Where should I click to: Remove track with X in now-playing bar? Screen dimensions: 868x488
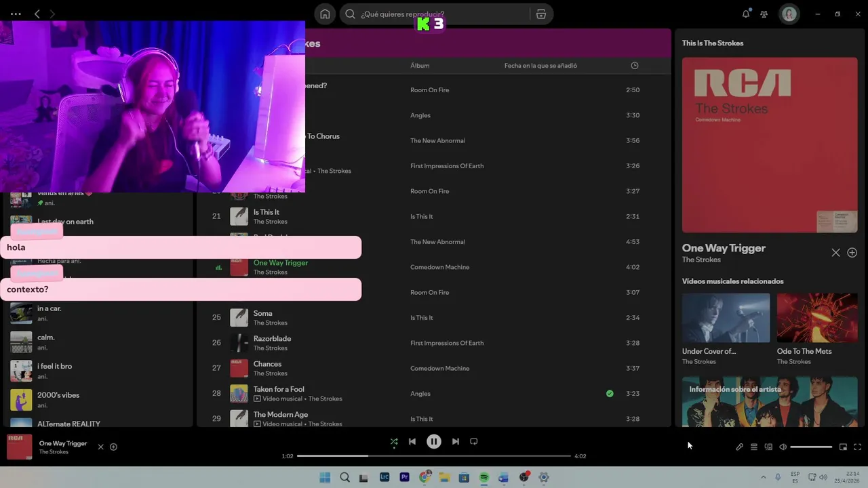(x=100, y=447)
